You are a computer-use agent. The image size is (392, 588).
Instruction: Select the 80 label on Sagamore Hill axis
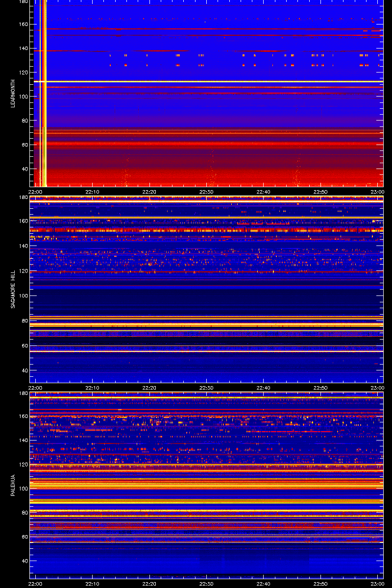[25, 321]
